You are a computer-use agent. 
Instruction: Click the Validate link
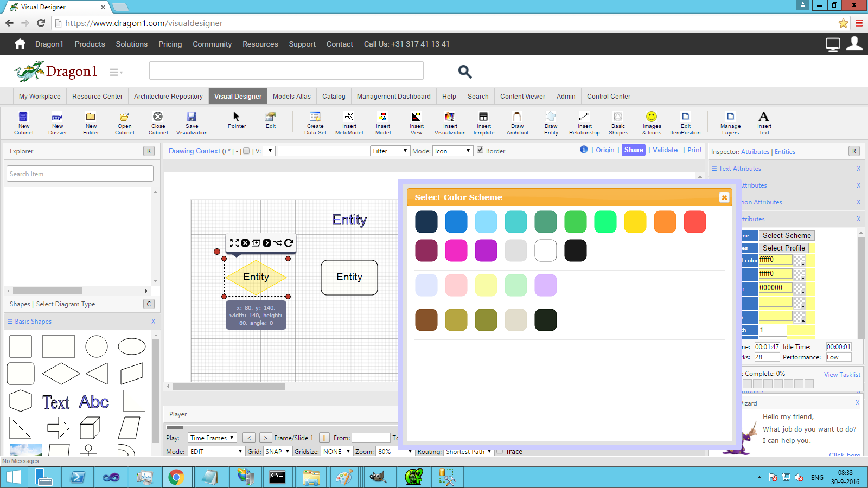click(665, 150)
